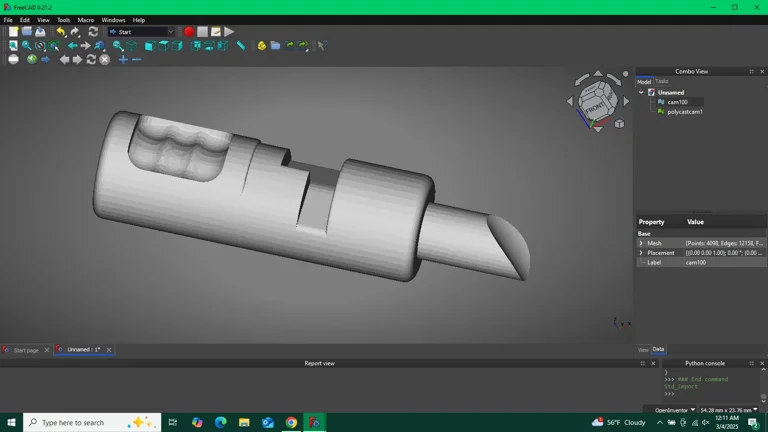Select polycastcam1 in the model tree

pos(685,112)
